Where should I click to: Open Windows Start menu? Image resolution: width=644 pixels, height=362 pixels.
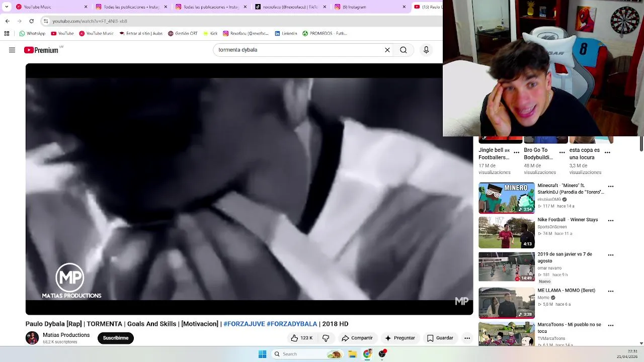tap(262, 354)
